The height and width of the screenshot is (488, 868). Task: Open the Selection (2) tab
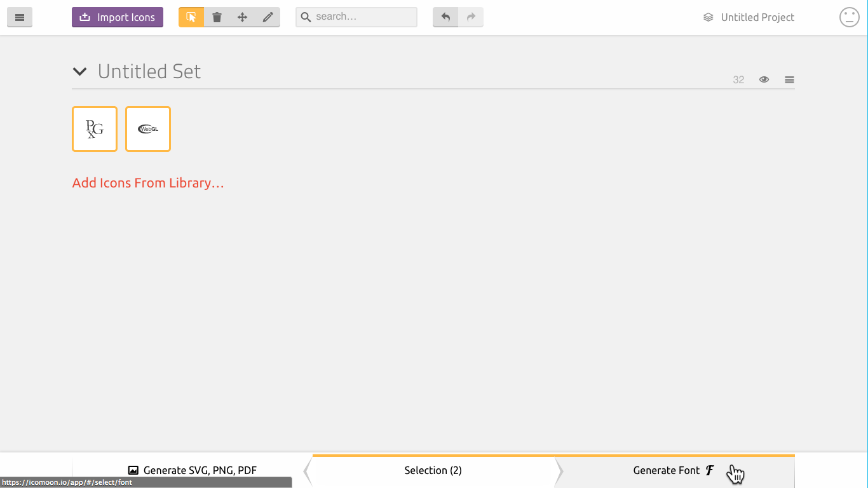(x=433, y=471)
